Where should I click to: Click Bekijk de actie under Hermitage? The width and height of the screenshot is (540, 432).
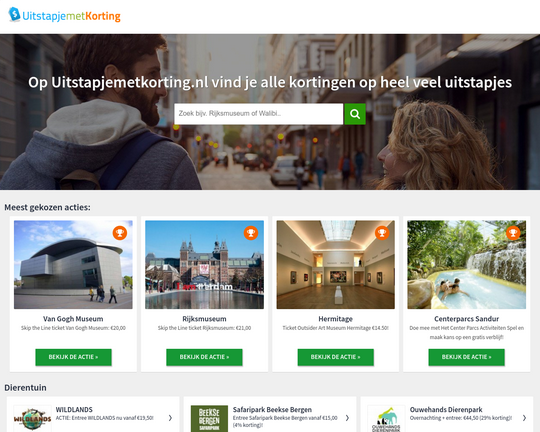tap(336, 357)
